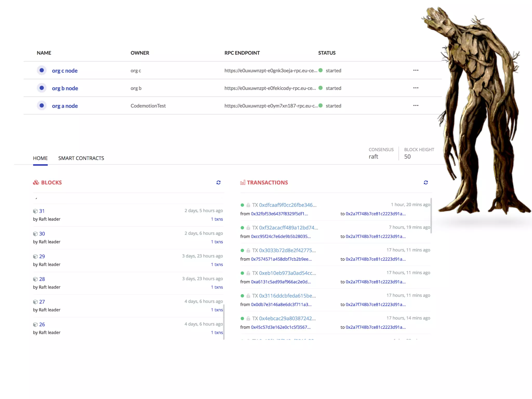
Task: Click the Blocks list scrollbar
Action: pos(224,322)
